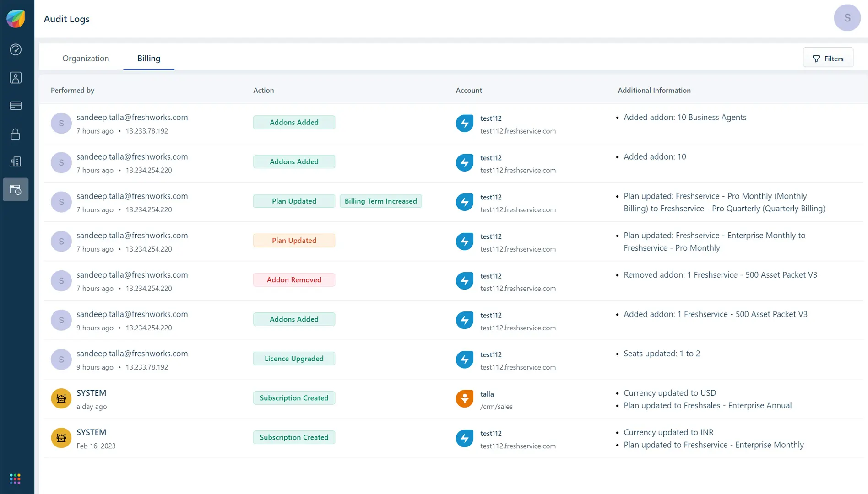Click SYSTEM avatar in a day ago row
Image resolution: width=868 pixels, height=494 pixels.
click(61, 398)
